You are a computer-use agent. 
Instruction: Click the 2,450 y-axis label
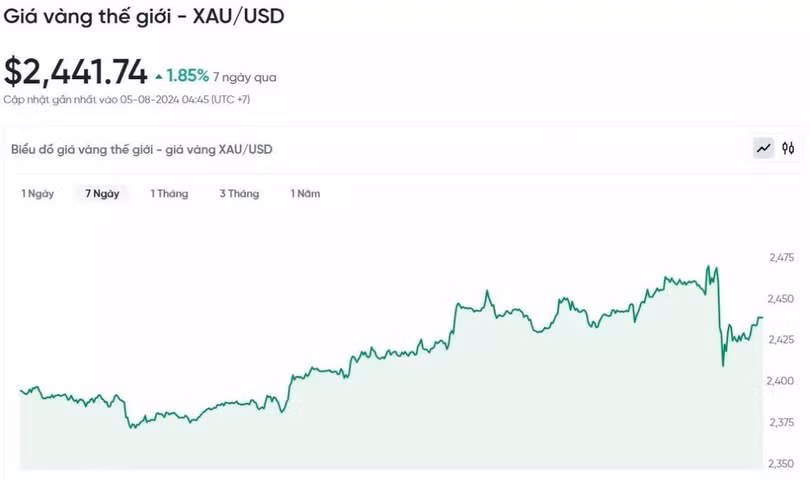(x=780, y=299)
